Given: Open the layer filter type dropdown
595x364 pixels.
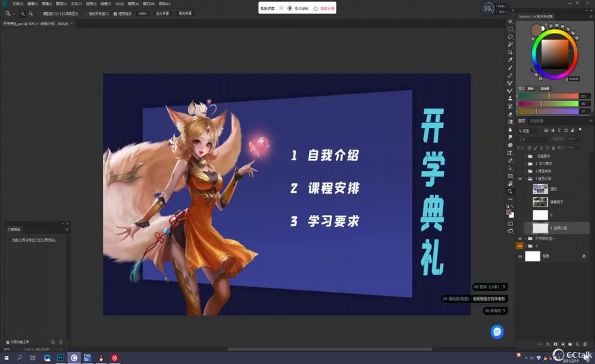Looking at the screenshot, I should (x=529, y=131).
